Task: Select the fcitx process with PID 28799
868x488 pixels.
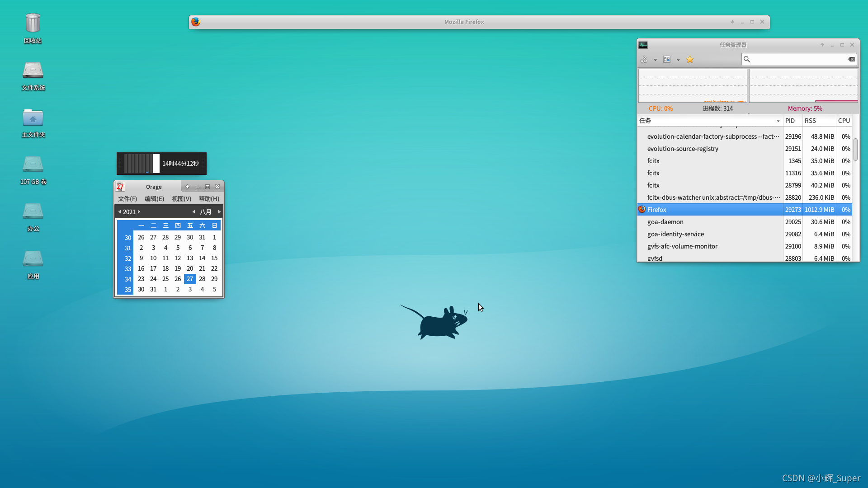Action: pyautogui.click(x=745, y=185)
